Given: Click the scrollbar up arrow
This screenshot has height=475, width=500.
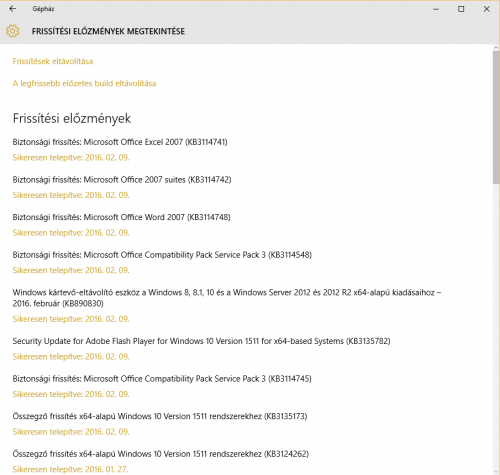Looking at the screenshot, I should pos(496,48).
